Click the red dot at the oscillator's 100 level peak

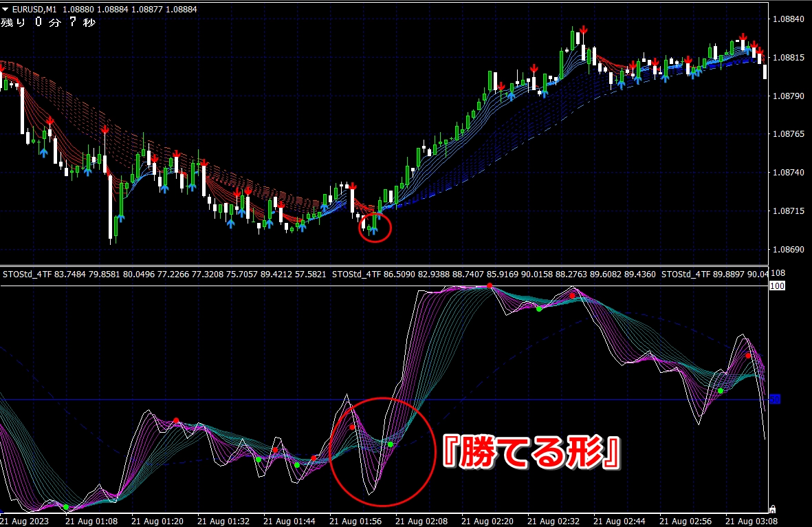point(489,285)
